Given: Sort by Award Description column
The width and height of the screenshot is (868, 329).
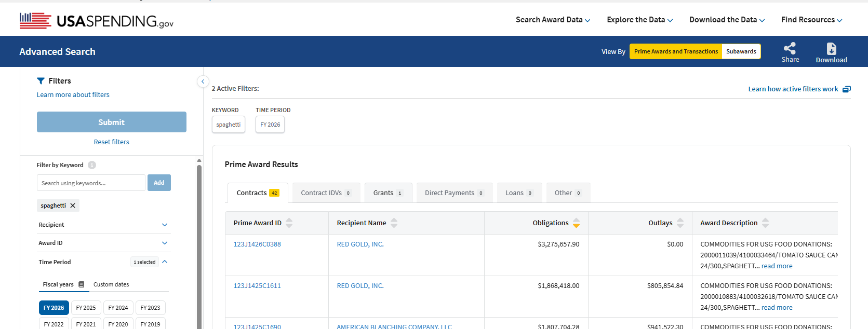Looking at the screenshot, I should (x=765, y=223).
